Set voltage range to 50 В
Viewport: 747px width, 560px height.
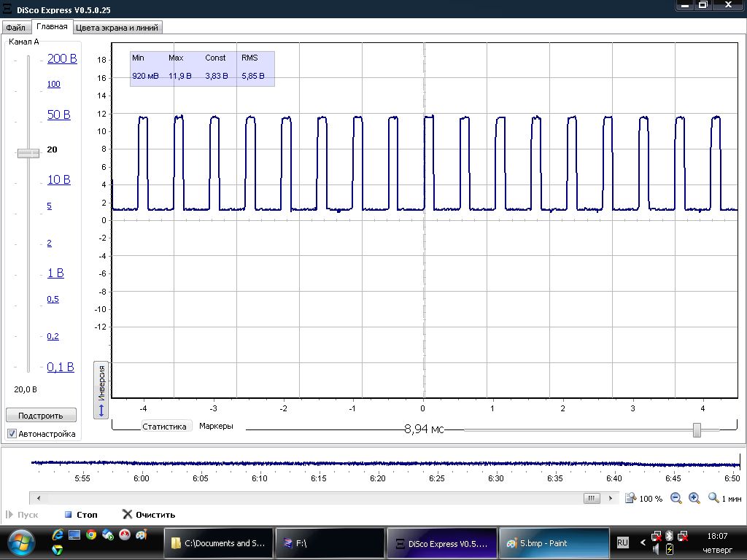pyautogui.click(x=58, y=114)
